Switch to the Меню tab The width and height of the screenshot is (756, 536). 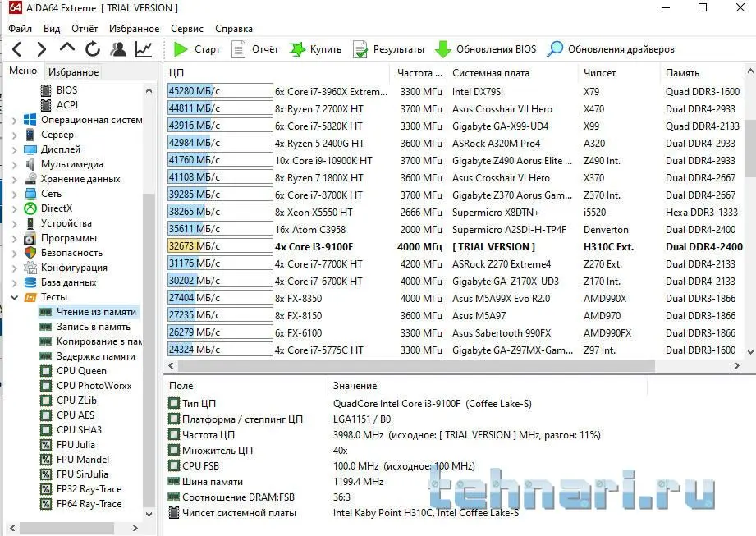tap(23, 71)
